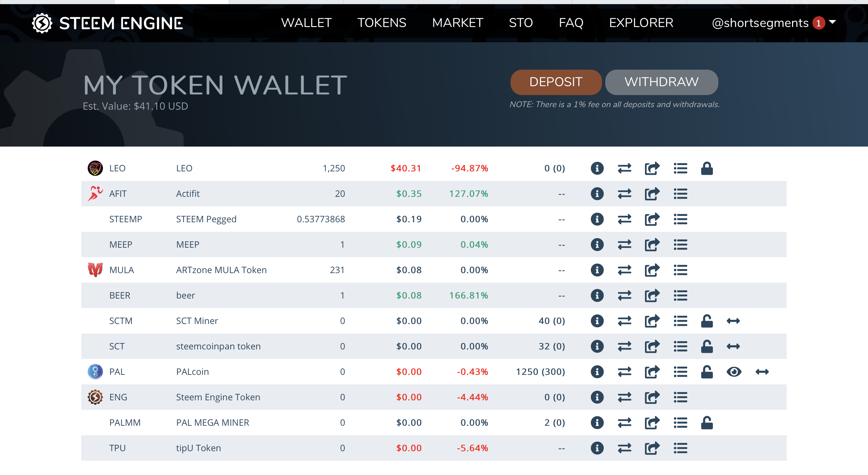Click send/share icon in LEO row
Viewport: 868px width, 475px height.
[x=652, y=168]
